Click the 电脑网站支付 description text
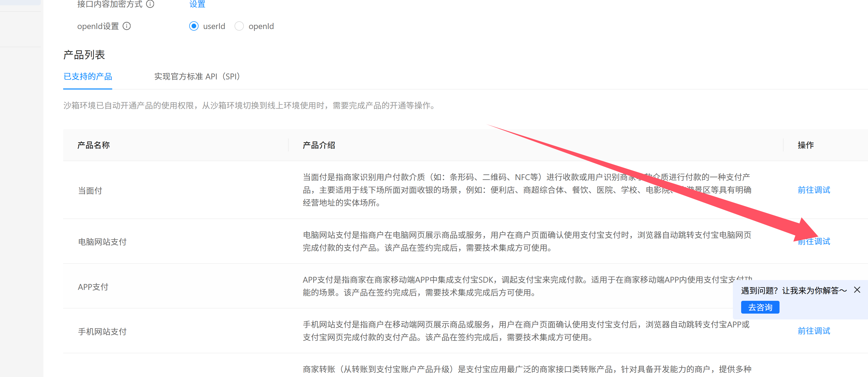Screen dimensions: 868x377 click(x=527, y=241)
